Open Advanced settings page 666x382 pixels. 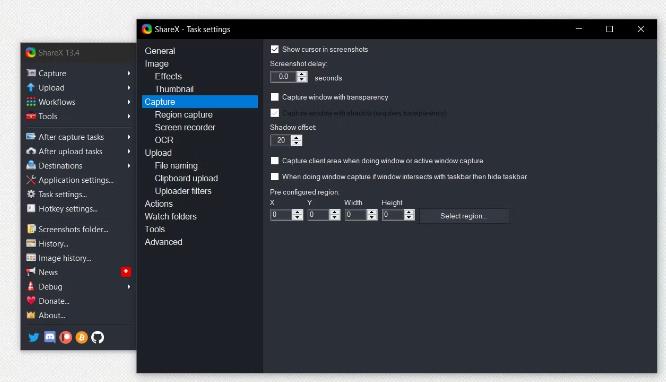(x=163, y=242)
